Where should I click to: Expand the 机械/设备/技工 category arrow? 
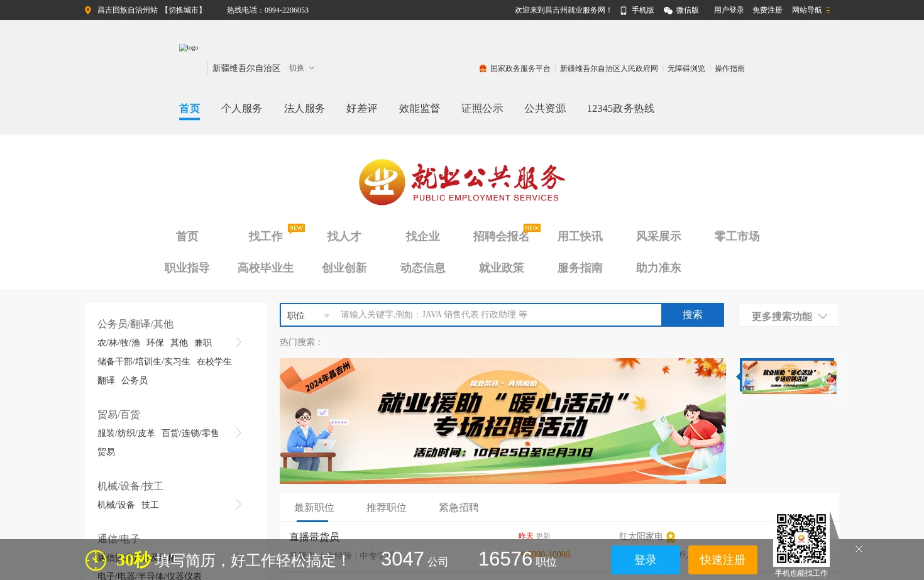click(239, 504)
